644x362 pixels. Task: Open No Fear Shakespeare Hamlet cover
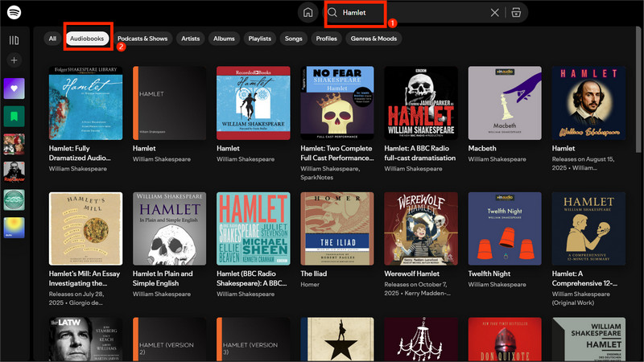(337, 103)
